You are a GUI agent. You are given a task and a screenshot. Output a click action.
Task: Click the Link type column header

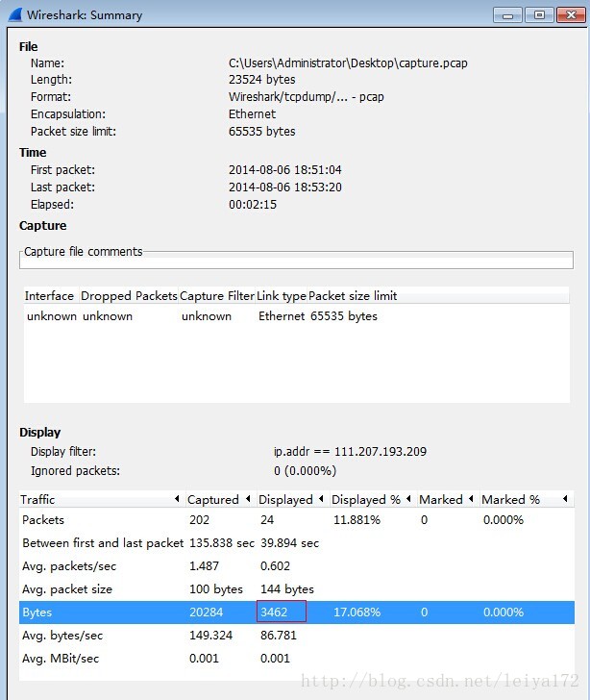pyautogui.click(x=282, y=296)
